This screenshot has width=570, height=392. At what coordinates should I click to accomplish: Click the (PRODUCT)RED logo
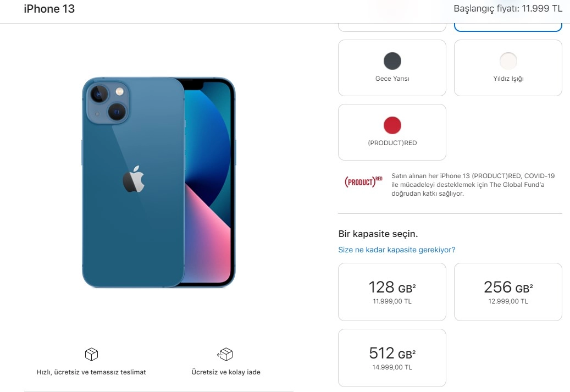click(363, 181)
